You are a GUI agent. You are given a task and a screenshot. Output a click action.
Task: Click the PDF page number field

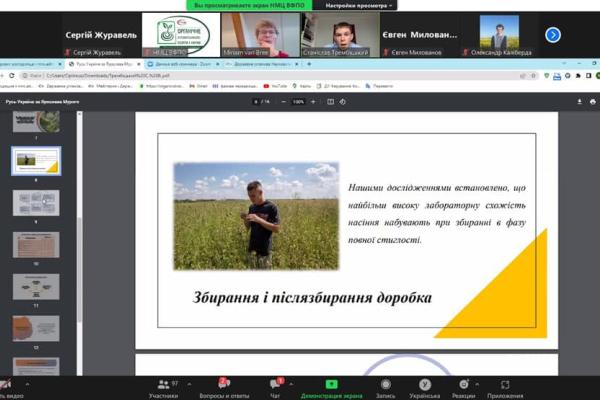[x=256, y=102]
